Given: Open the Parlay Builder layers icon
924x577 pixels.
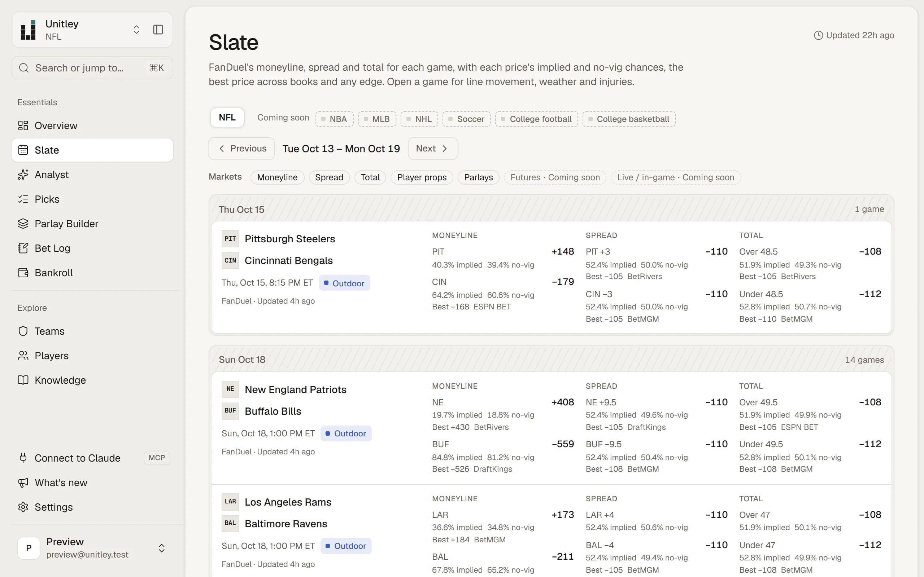Looking at the screenshot, I should pyautogui.click(x=23, y=224).
